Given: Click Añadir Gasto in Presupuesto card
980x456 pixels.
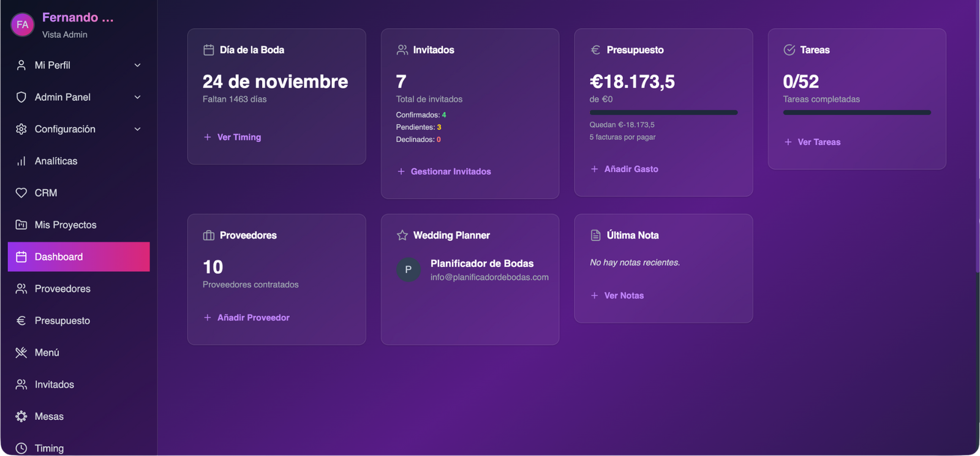Looking at the screenshot, I should pyautogui.click(x=631, y=169).
